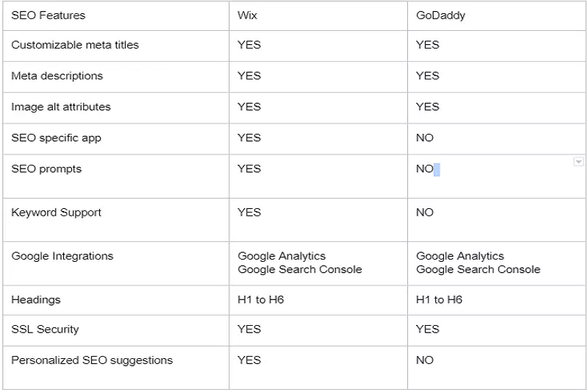The height and width of the screenshot is (392, 588).
Task: Click "Google Search Console" in the Wix column
Action: [x=300, y=269]
